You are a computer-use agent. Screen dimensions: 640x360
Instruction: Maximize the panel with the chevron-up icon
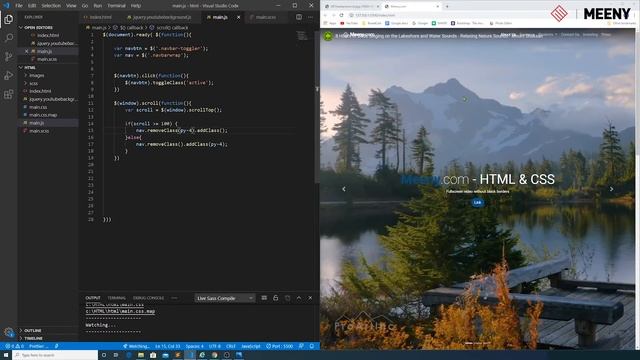coord(299,298)
